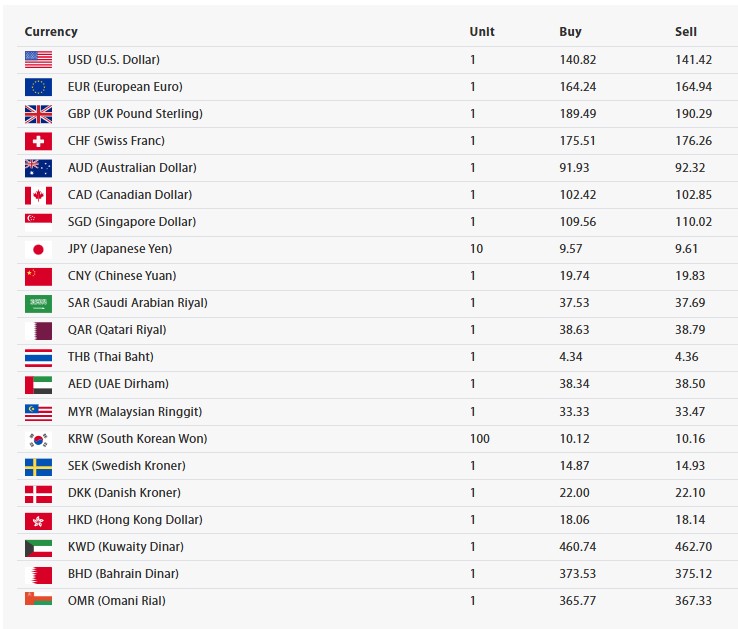Click the Swiss flag icon
This screenshot has width=738, height=629.
(38, 141)
